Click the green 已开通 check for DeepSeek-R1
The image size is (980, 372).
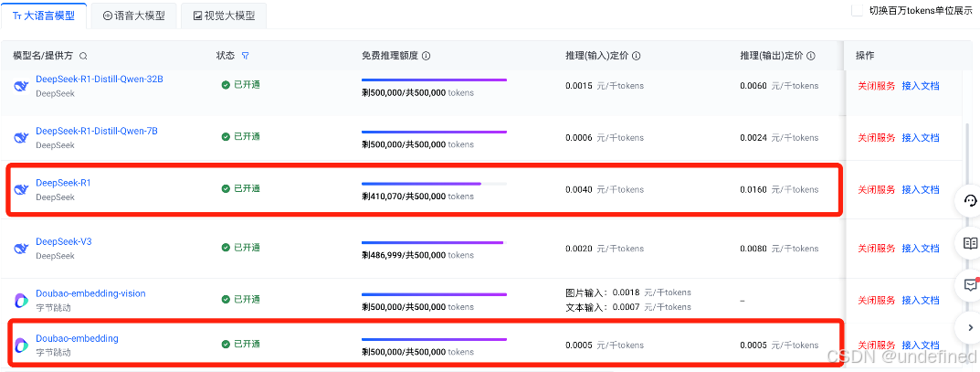click(x=226, y=188)
